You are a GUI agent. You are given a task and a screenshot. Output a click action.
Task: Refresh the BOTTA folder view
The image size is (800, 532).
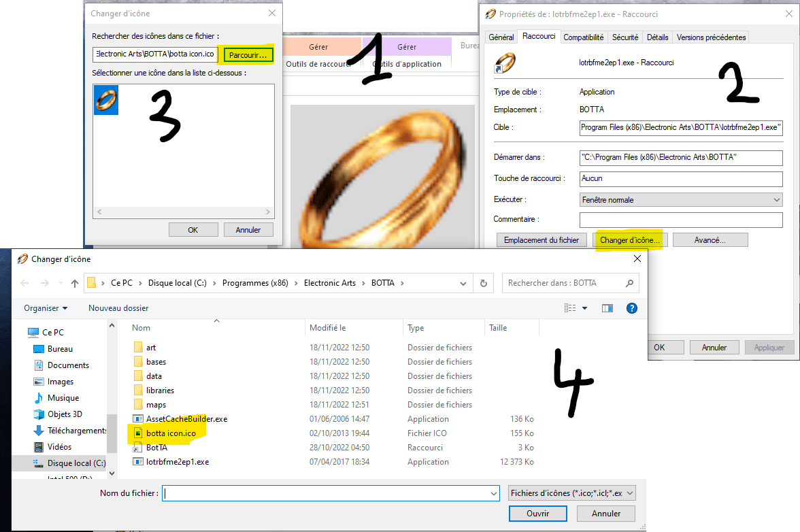coord(484,283)
